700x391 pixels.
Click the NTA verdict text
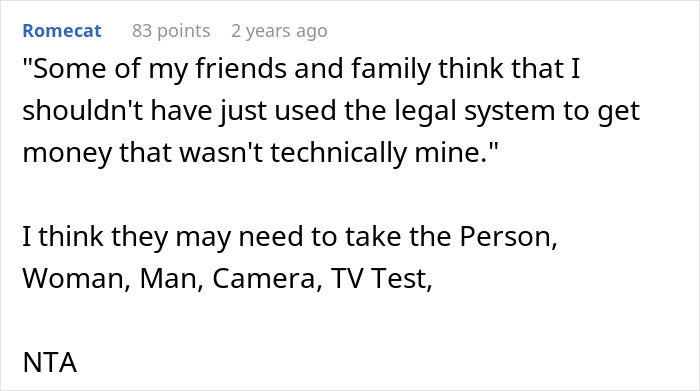50,362
